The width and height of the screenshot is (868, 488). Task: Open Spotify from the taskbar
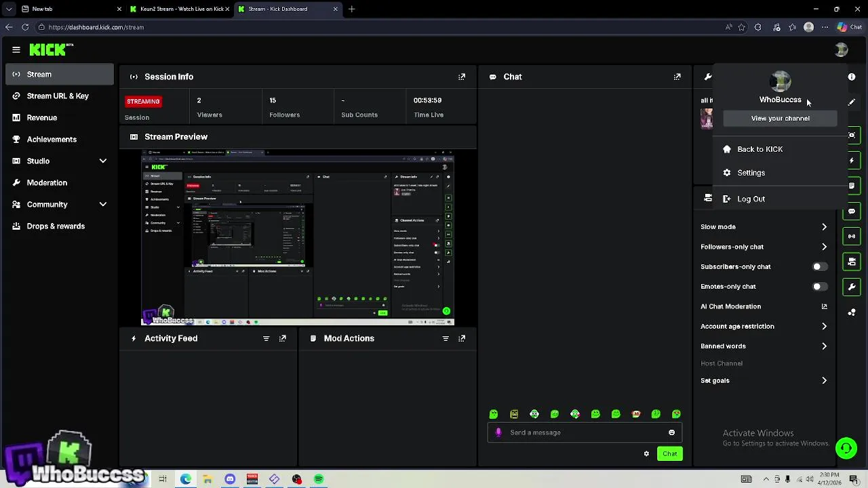tap(319, 479)
